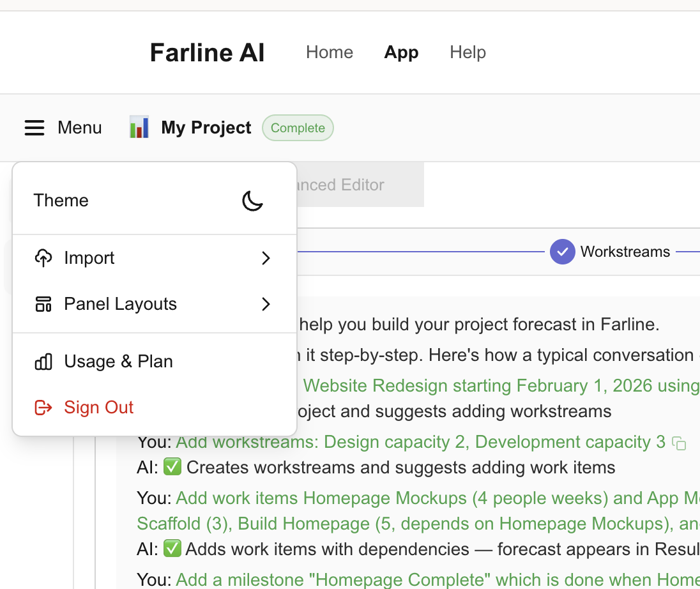The height and width of the screenshot is (589, 700).
Task: Click the Usage & Plan chart icon
Action: pos(43,361)
